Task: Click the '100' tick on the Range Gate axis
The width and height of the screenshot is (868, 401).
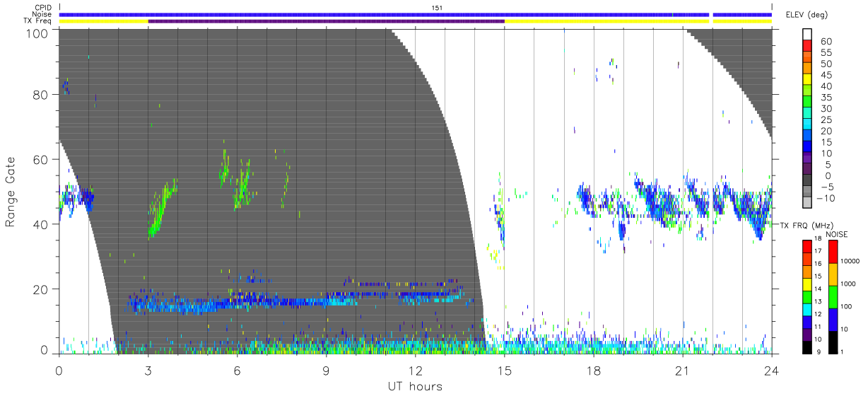Action: point(37,33)
